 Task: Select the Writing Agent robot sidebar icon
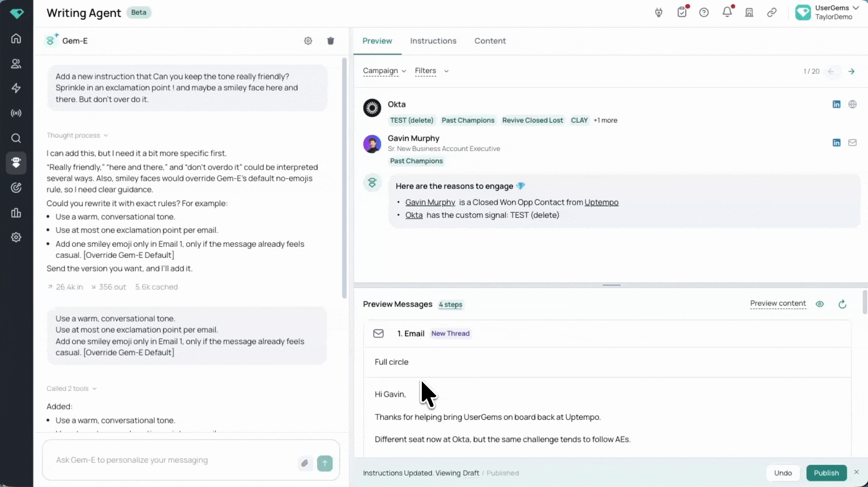tap(16, 162)
